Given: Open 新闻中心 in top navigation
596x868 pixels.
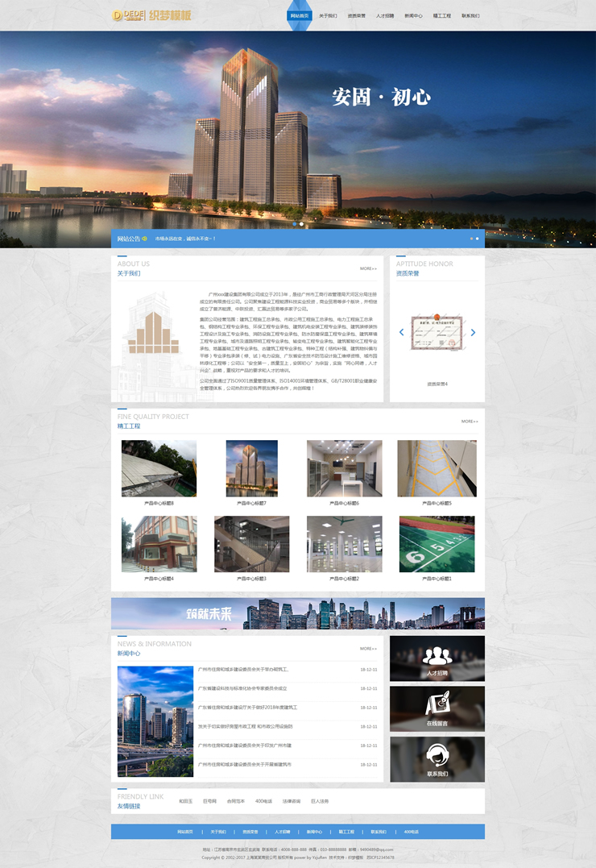Looking at the screenshot, I should (413, 15).
